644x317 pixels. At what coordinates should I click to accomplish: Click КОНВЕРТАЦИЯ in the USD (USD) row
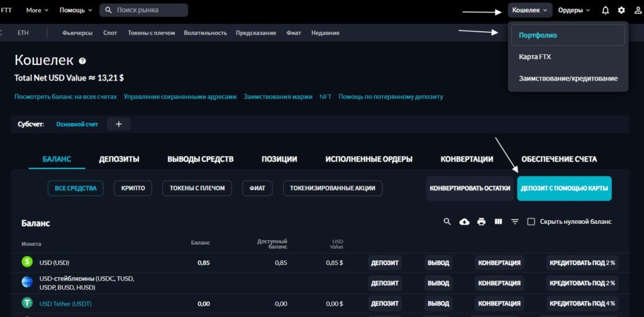tap(499, 263)
